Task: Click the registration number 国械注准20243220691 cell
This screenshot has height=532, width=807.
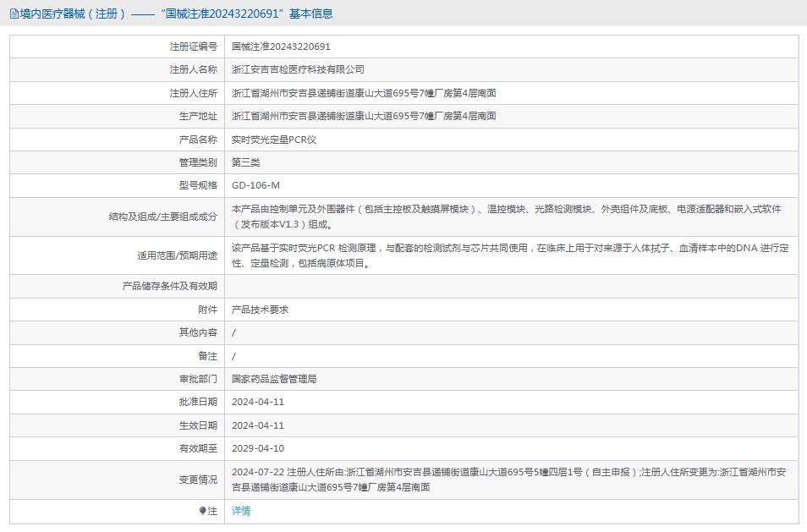Action: pos(281,47)
